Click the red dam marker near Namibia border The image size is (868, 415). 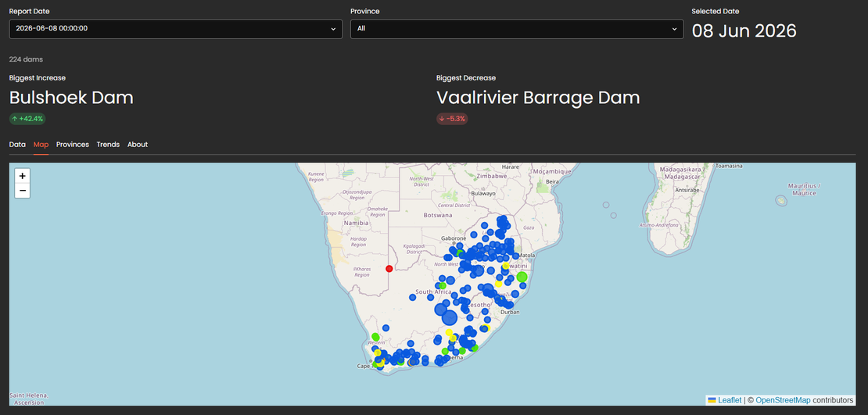[x=389, y=268]
